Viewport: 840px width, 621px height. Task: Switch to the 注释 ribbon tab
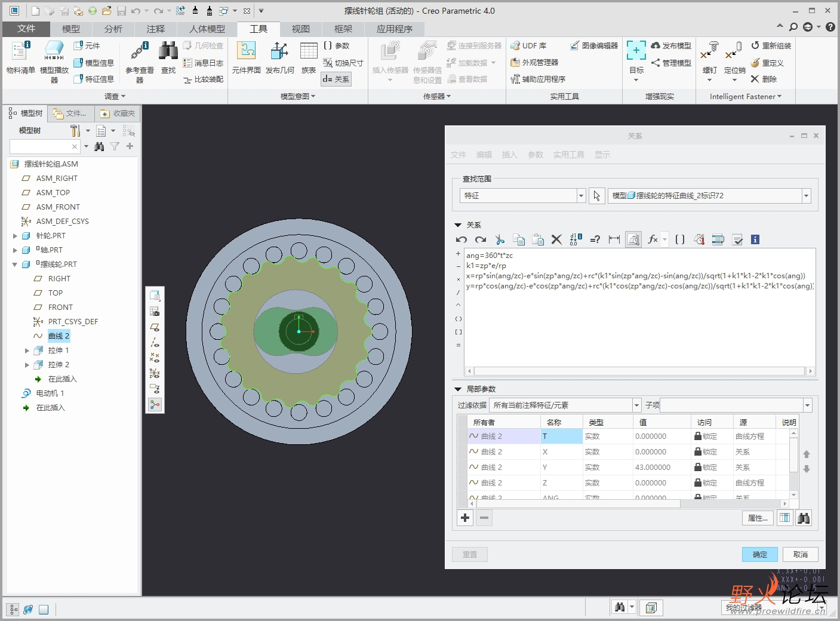click(155, 29)
